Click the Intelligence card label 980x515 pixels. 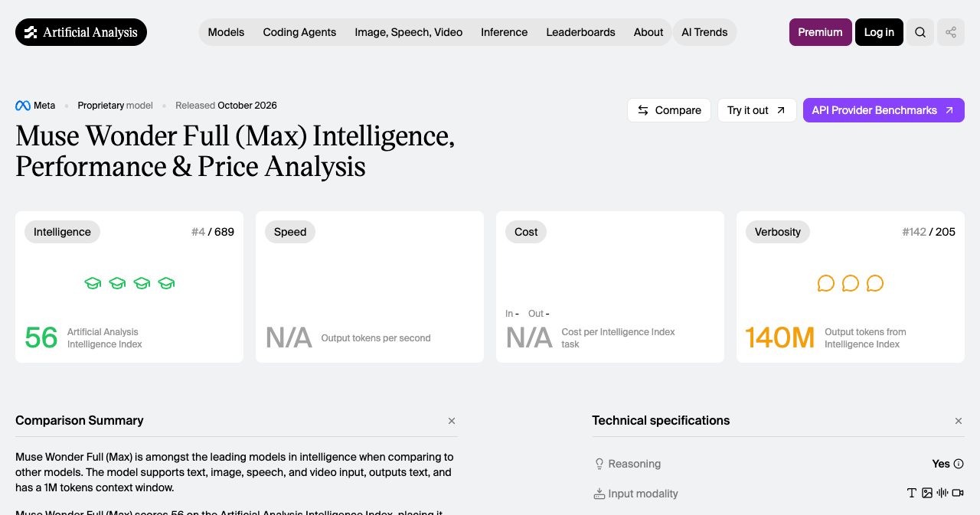pyautogui.click(x=62, y=232)
